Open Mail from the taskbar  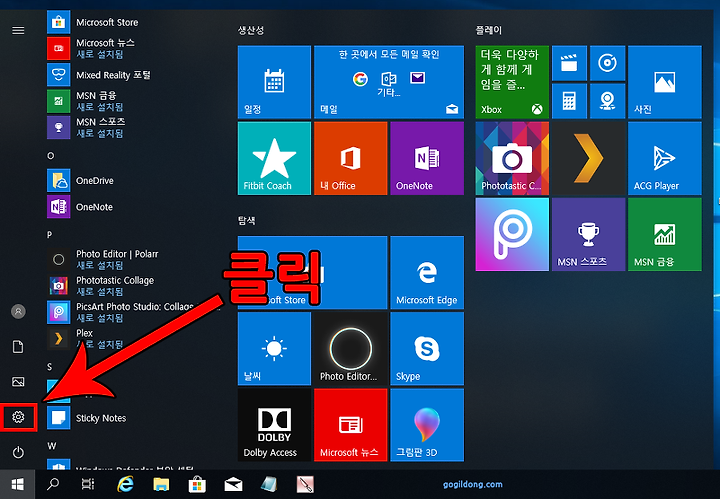233,484
